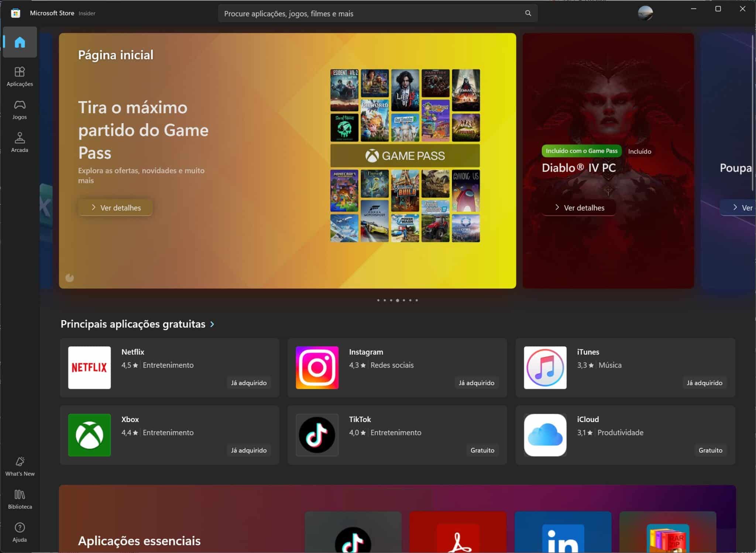
Task: Go to the Jogos section
Action: point(20,110)
